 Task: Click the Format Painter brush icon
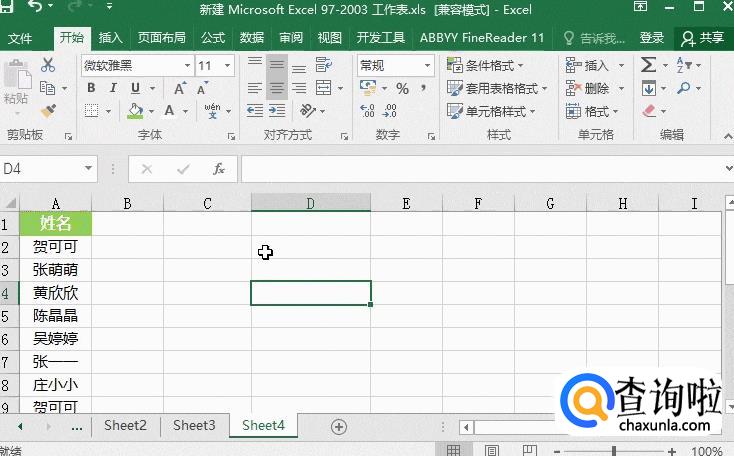pos(47,111)
